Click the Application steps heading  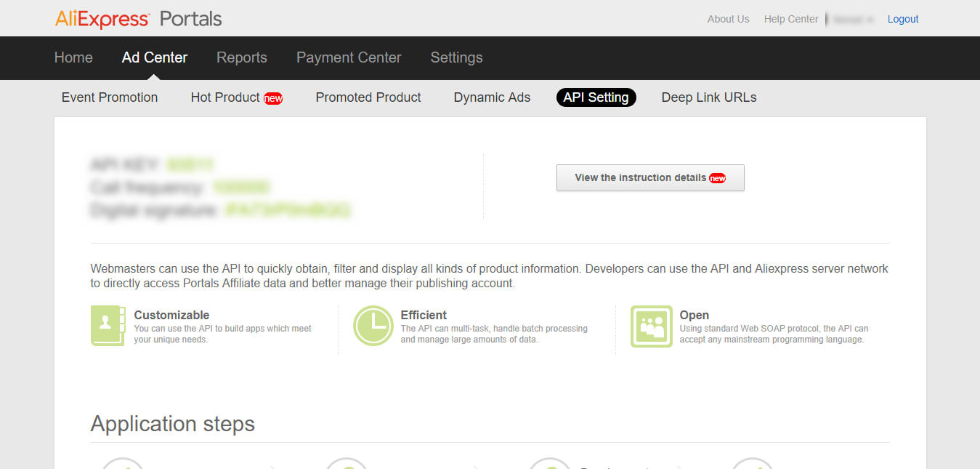[173, 424]
